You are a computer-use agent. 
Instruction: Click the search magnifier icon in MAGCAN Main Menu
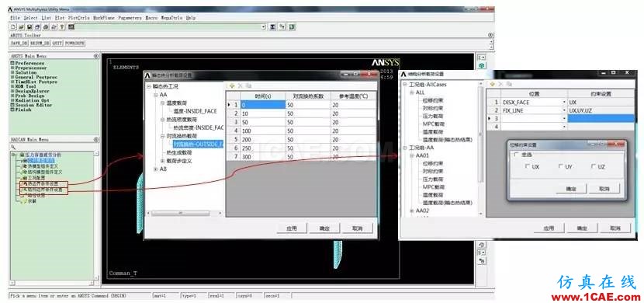click(13, 147)
